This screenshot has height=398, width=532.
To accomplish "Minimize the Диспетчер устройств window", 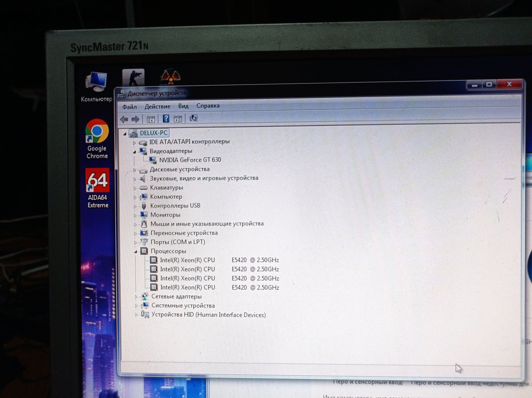I will tap(475, 85).
